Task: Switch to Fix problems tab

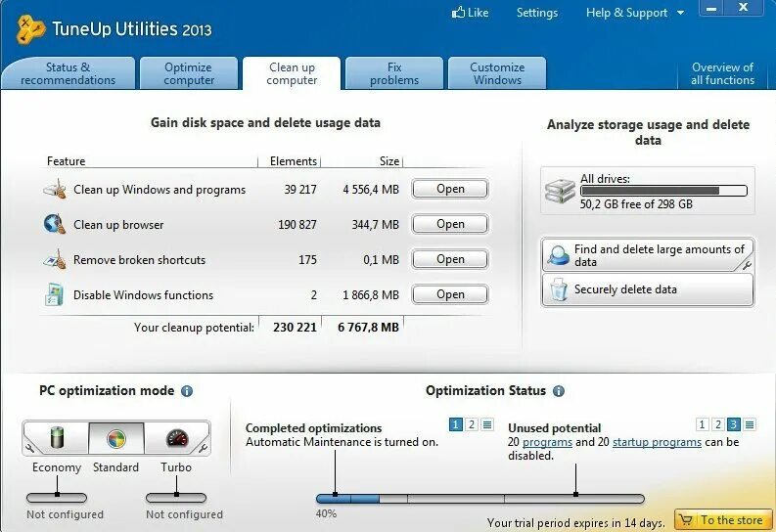Action: [394, 73]
